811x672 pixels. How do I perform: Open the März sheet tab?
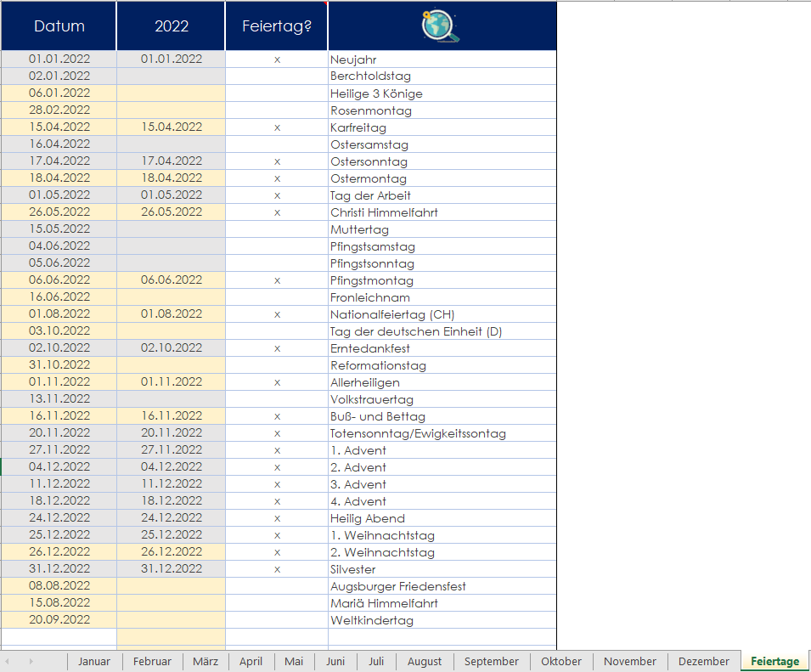(x=206, y=661)
